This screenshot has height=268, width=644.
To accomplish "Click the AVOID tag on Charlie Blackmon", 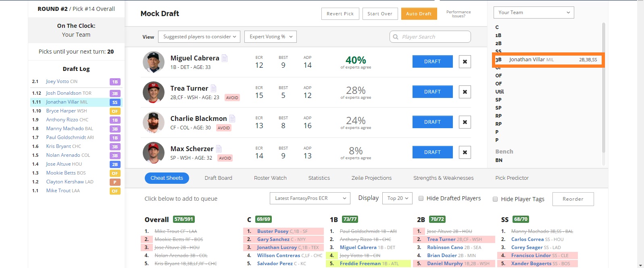I will tap(224, 128).
